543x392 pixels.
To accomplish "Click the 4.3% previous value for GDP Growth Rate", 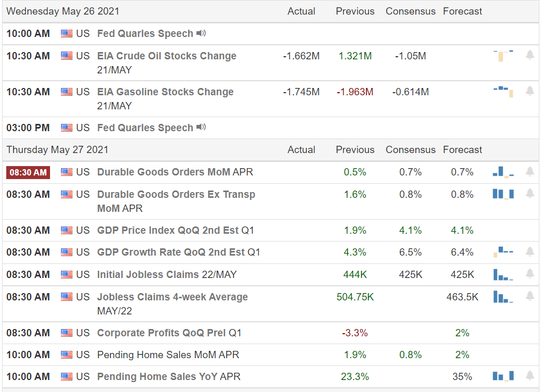I will tap(355, 252).
